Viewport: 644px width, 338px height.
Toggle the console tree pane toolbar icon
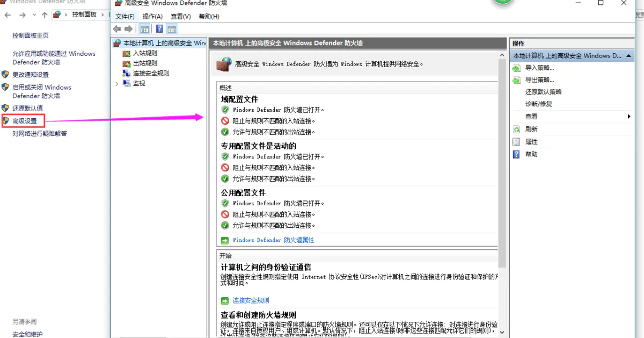click(x=144, y=29)
